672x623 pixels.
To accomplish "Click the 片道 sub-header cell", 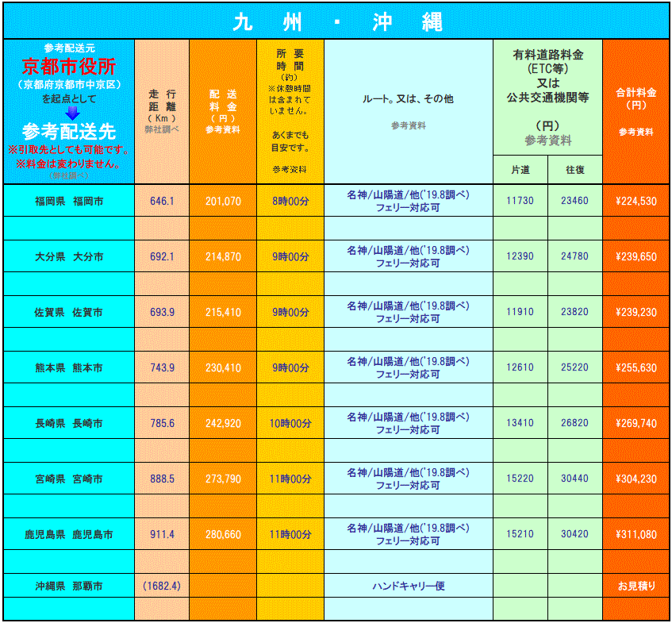I will [520, 170].
